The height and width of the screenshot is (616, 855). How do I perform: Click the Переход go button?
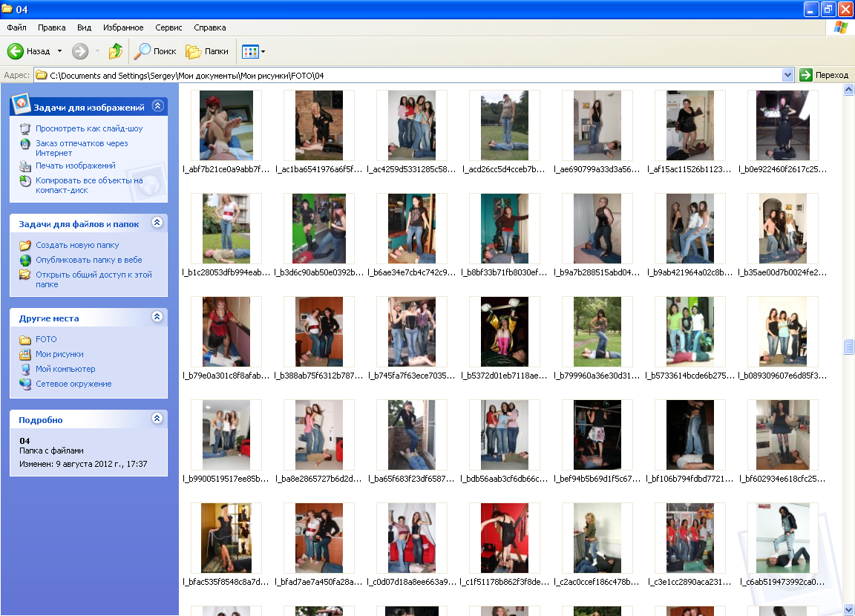[x=824, y=75]
